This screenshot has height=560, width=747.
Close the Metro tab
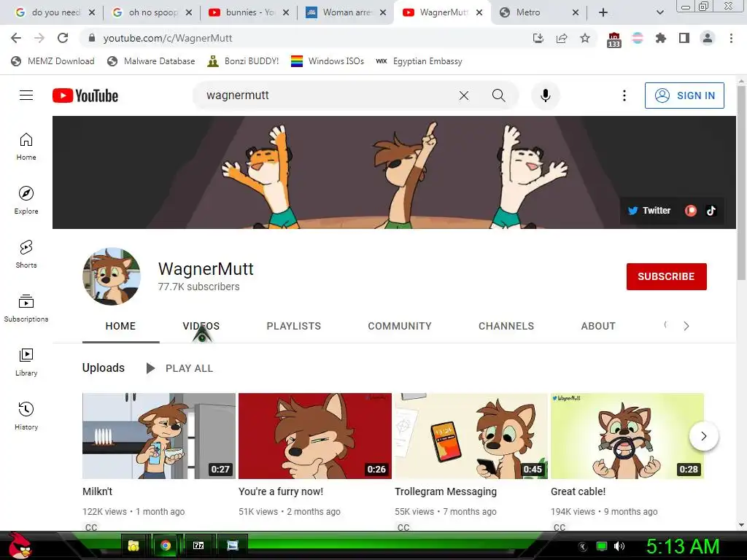pyautogui.click(x=576, y=12)
